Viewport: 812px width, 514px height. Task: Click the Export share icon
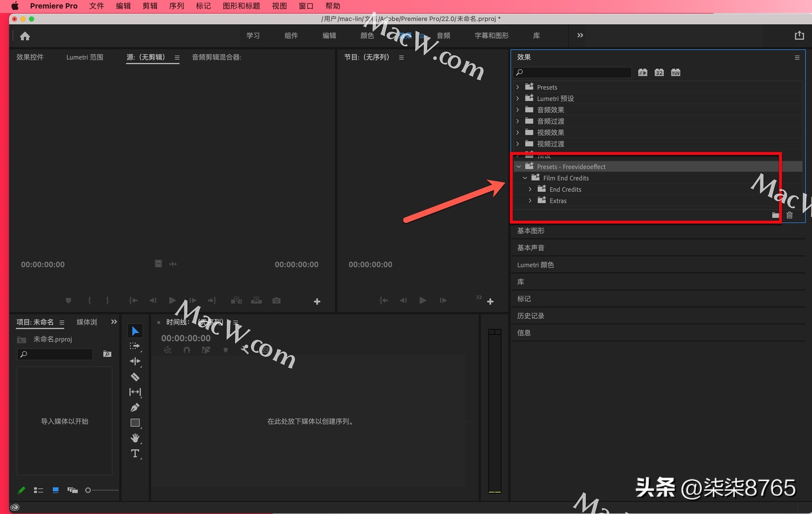click(x=799, y=36)
